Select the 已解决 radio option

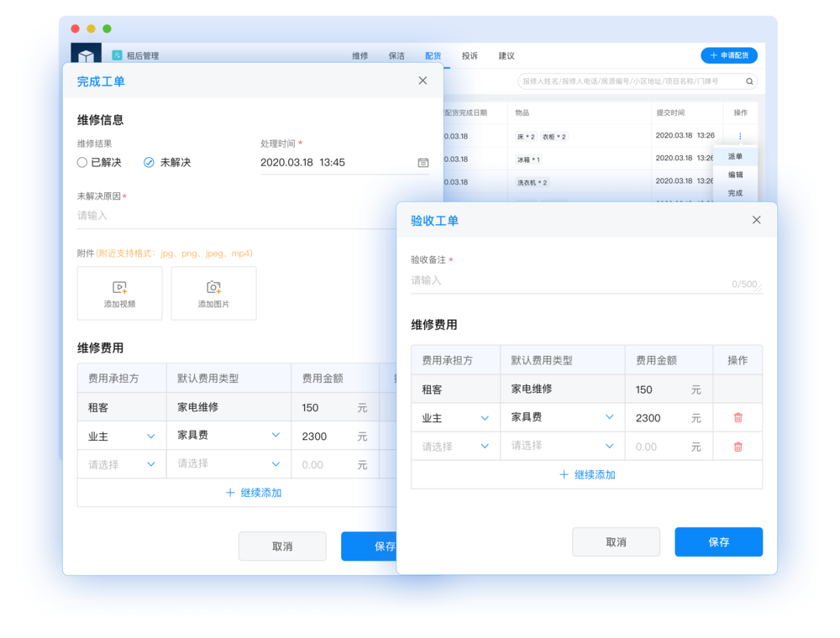[x=99, y=162]
